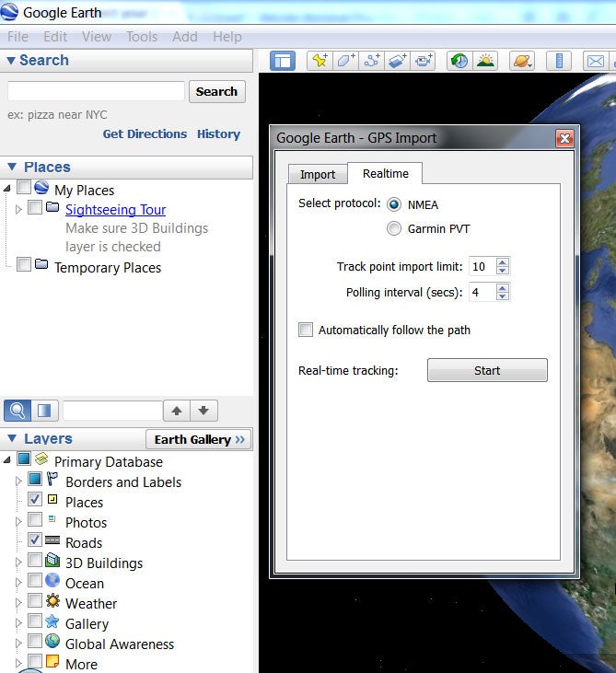Click the Search button

click(216, 91)
